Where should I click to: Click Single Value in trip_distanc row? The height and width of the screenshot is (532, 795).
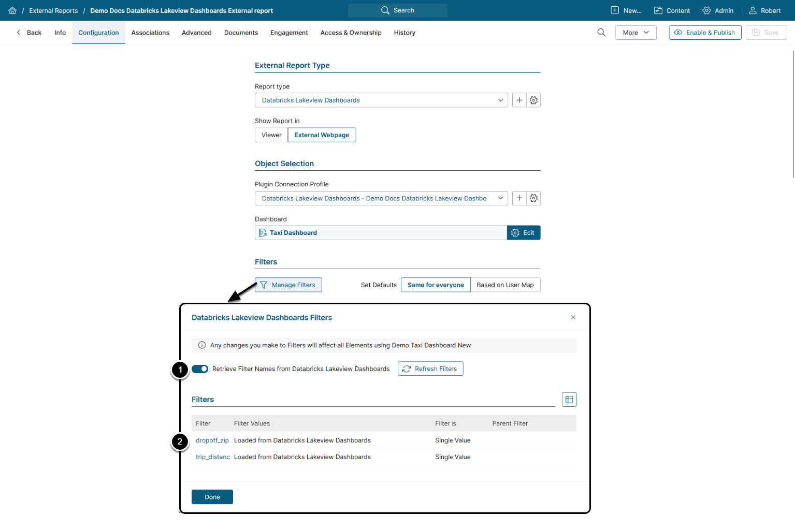[453, 457]
